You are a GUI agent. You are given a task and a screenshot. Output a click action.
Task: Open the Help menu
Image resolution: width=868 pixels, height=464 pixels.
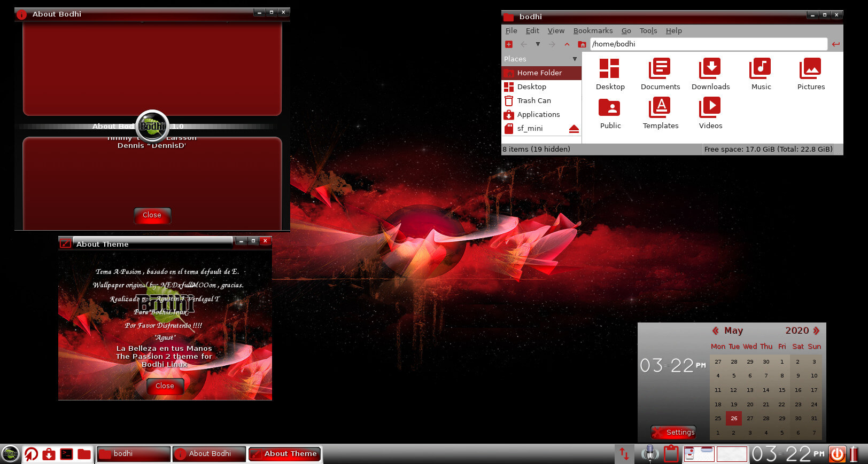tap(674, 30)
